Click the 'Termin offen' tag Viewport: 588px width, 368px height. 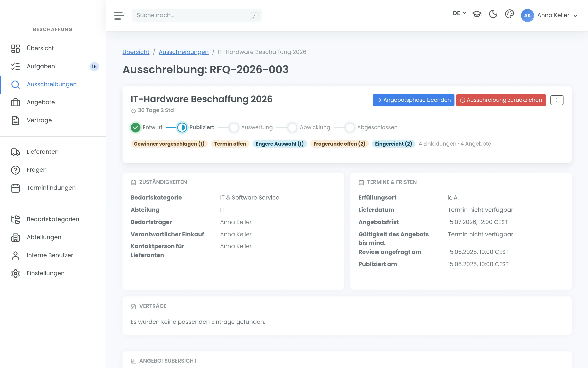coord(230,144)
